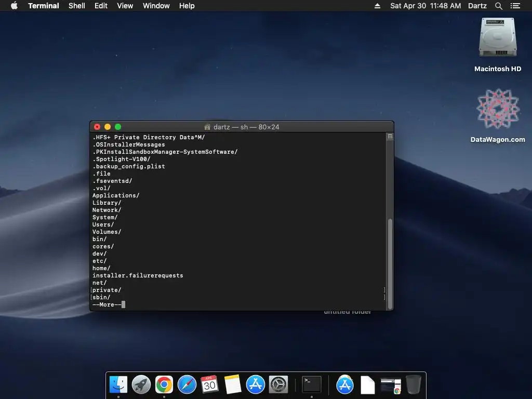
Task: Open the Apple menu
Action: pos(14,6)
